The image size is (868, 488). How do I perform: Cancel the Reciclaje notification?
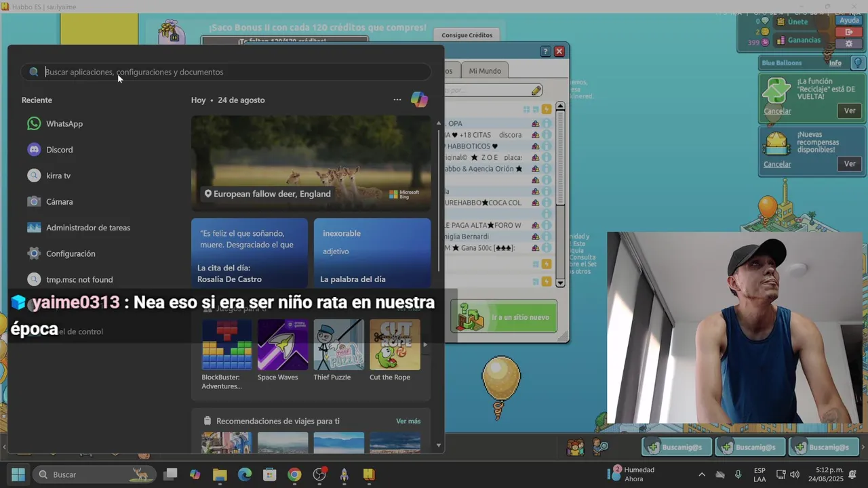pos(777,111)
